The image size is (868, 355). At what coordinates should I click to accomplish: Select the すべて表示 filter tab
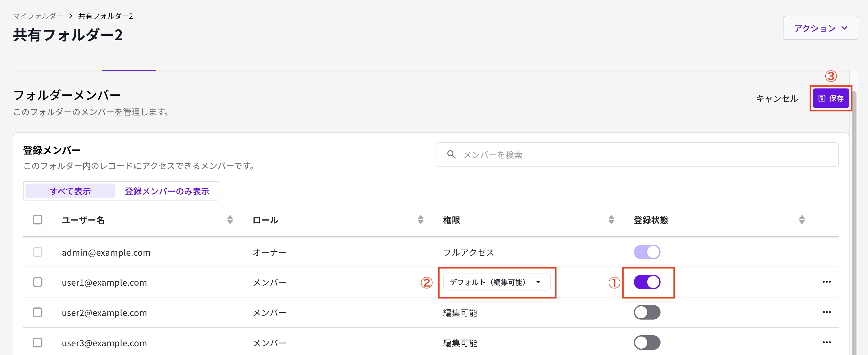[70, 191]
